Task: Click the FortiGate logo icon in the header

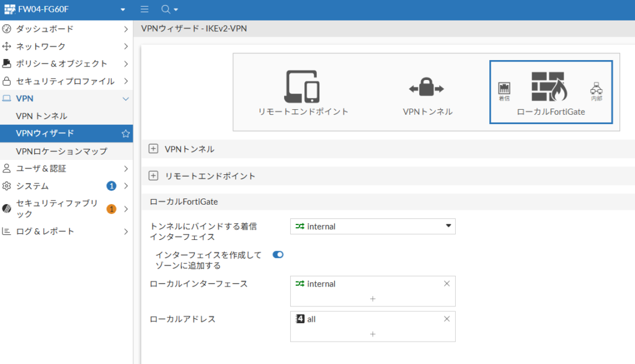Action: (x=10, y=9)
